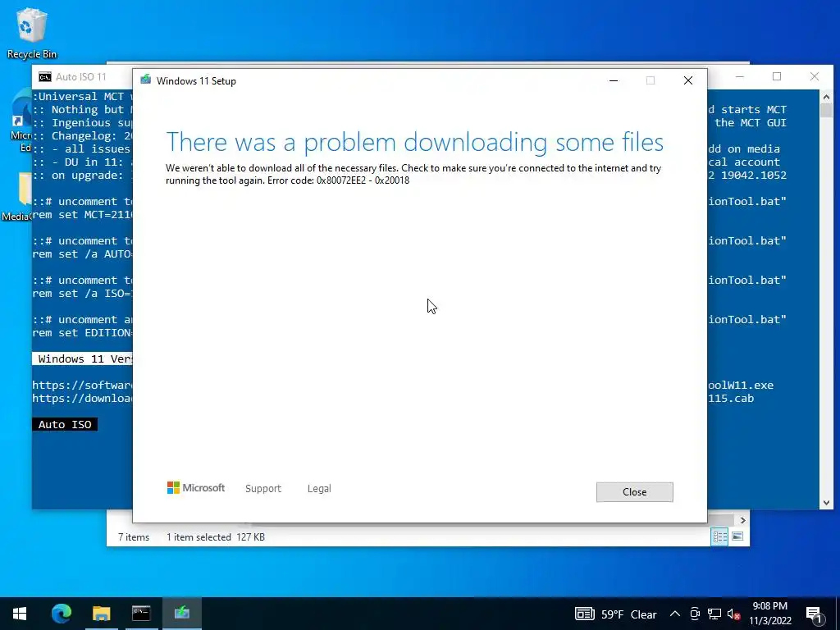Image resolution: width=840 pixels, height=630 pixels.
Task: Show hidden system tray icons
Action: tap(675, 614)
